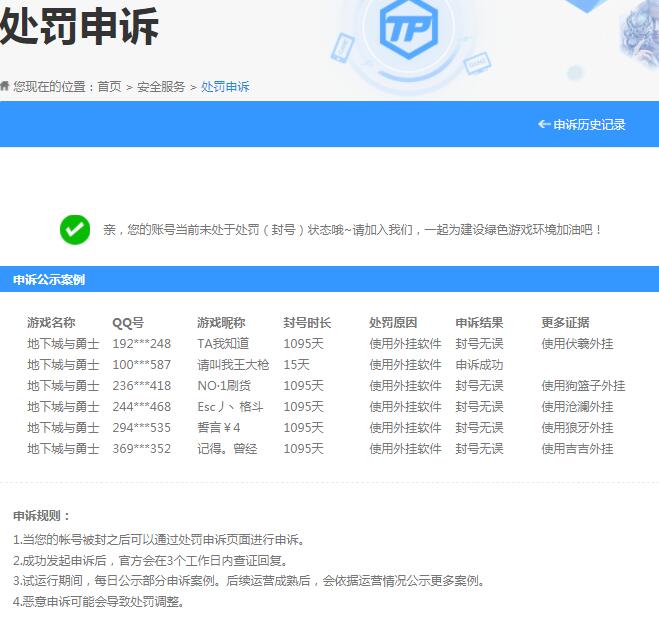Click the QQ number 294***535

tap(141, 428)
